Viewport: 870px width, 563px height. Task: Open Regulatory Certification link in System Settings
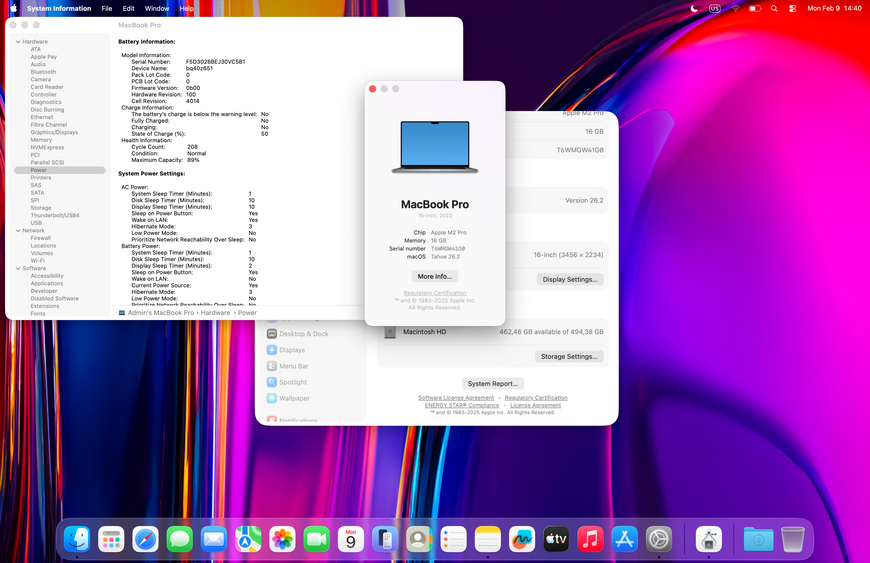[x=536, y=398]
